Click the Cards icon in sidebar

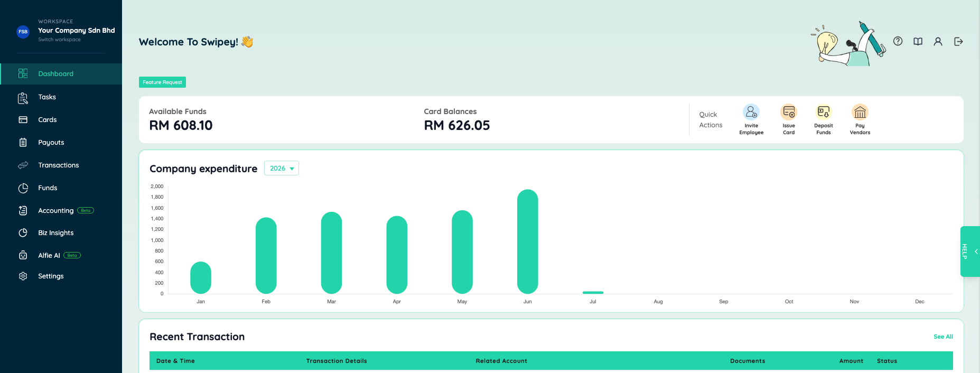pos(23,120)
